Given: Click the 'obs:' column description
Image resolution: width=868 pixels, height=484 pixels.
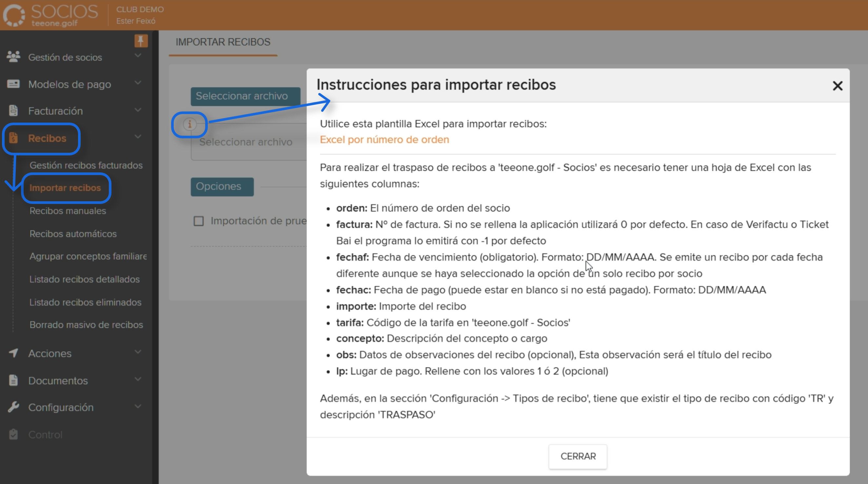Looking at the screenshot, I should click(554, 355).
